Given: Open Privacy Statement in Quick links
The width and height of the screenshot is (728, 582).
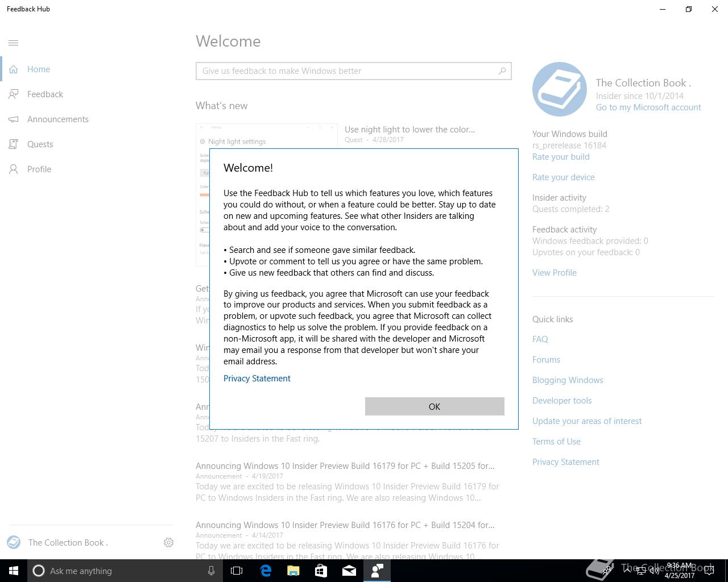Looking at the screenshot, I should pyautogui.click(x=566, y=462).
